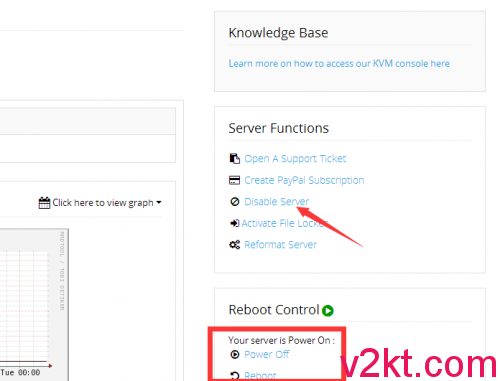Select the Disable Server link
This screenshot has height=381, width=500.
(x=277, y=202)
